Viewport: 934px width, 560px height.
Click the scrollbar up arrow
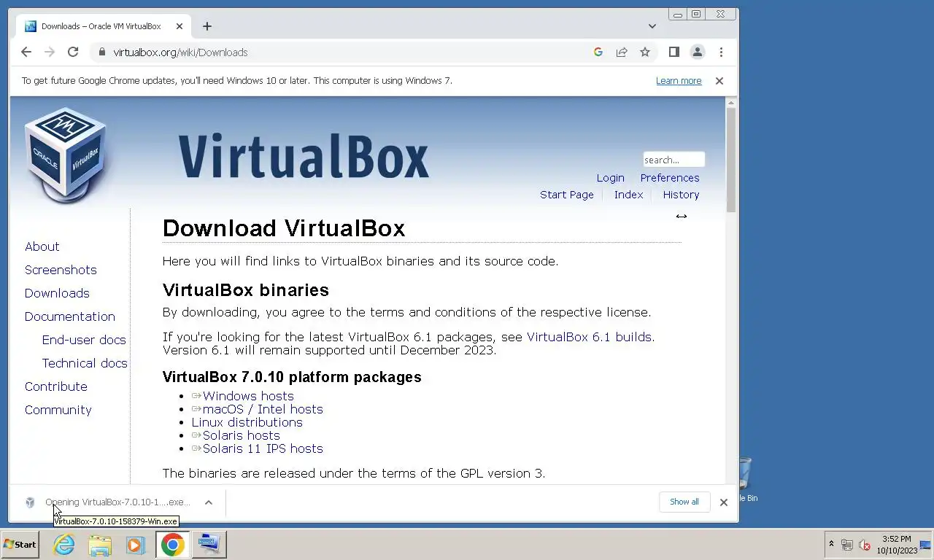point(731,103)
